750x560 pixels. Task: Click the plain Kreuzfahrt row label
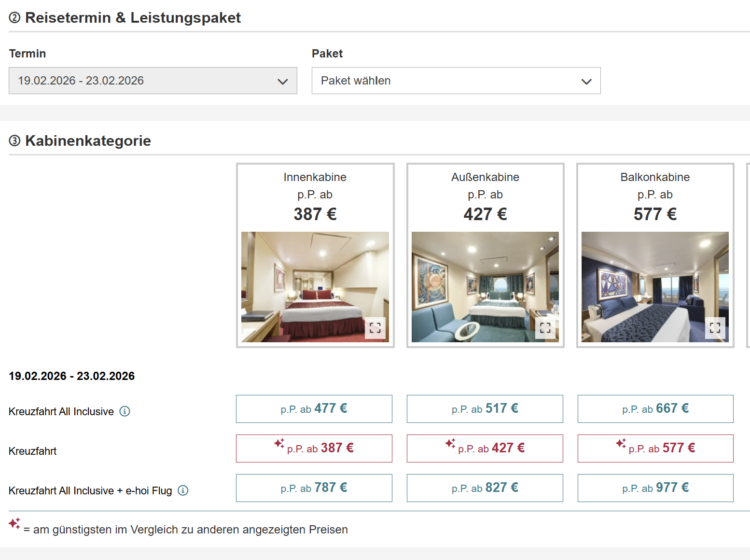(x=32, y=451)
